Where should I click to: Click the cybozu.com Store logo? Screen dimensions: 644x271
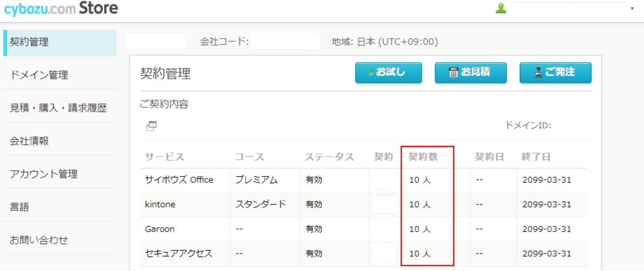[x=61, y=9]
